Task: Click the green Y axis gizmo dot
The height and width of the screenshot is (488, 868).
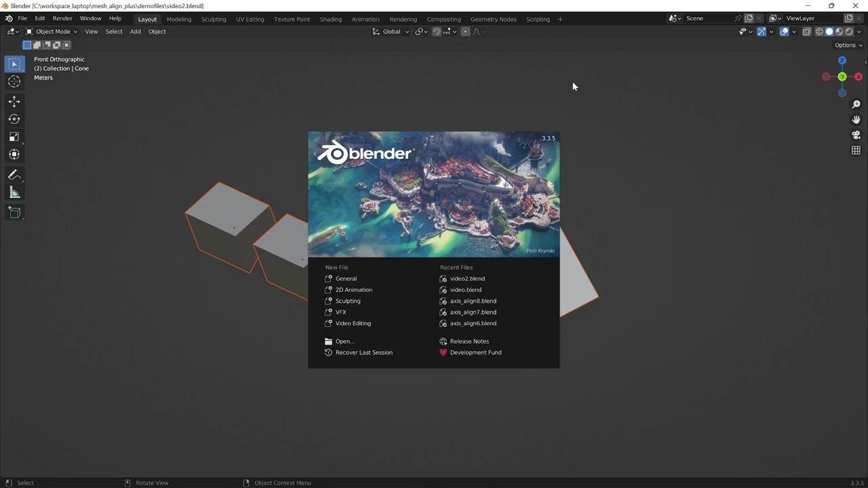Action: (842, 77)
